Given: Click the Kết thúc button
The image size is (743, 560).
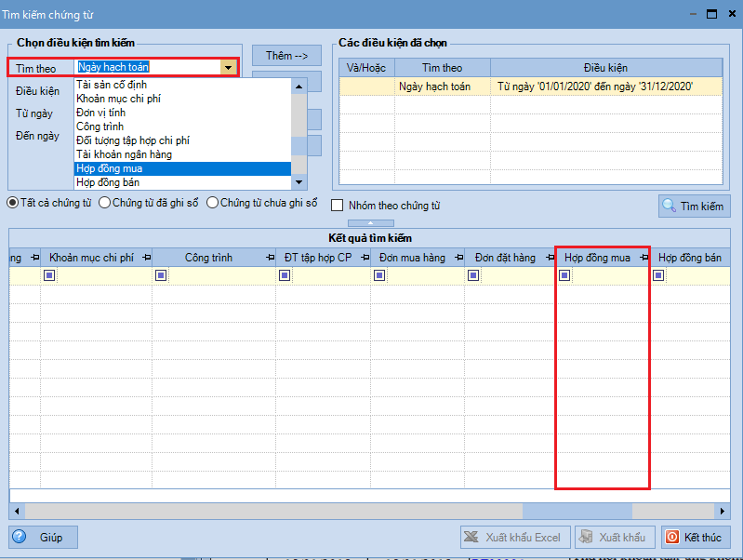Looking at the screenshot, I should pos(696,537).
